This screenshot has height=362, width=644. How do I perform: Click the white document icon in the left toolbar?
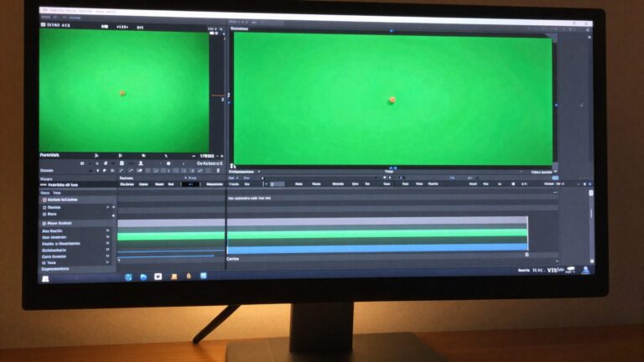click(x=122, y=163)
